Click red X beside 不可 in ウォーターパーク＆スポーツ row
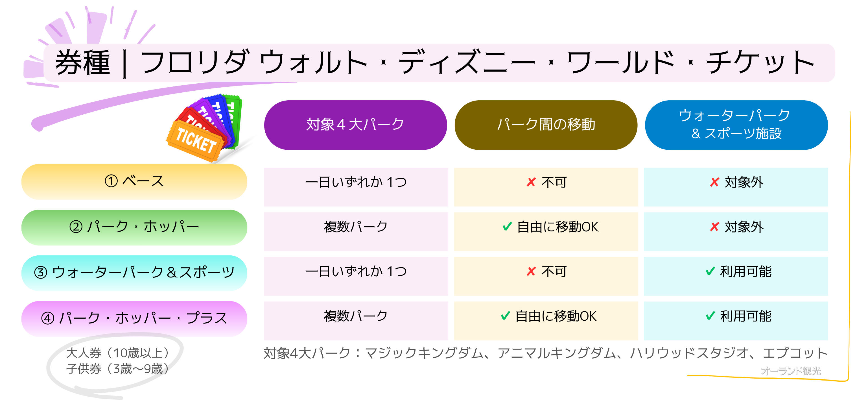This screenshot has width=868, height=404. pyautogui.click(x=531, y=271)
